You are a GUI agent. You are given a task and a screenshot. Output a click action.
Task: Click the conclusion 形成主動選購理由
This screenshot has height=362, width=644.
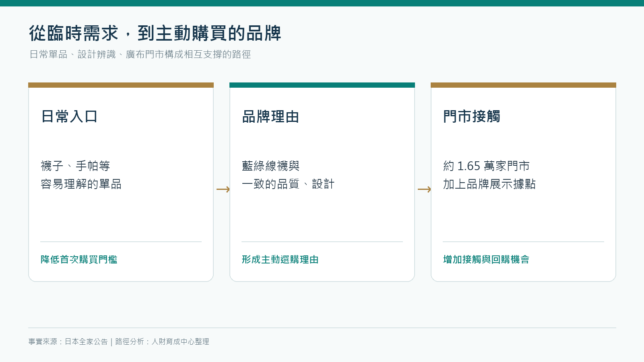[x=280, y=259]
